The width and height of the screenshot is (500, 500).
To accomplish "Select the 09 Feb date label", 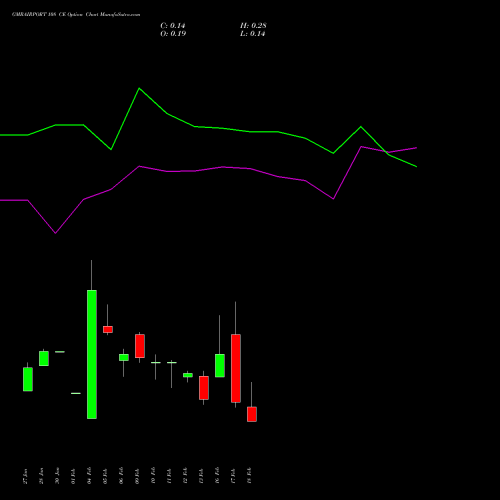I will point(138,476).
